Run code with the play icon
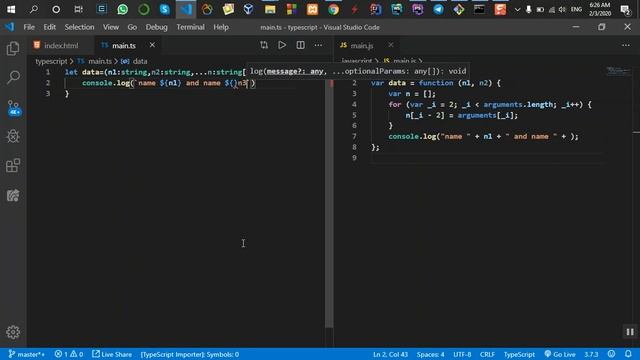Image resolution: width=640 pixels, height=360 pixels. tap(282, 45)
